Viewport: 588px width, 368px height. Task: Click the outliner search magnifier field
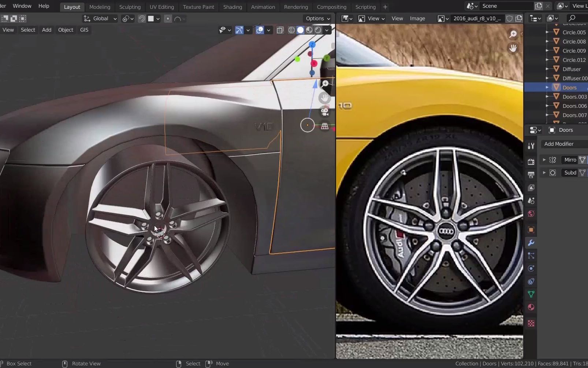tap(577, 18)
